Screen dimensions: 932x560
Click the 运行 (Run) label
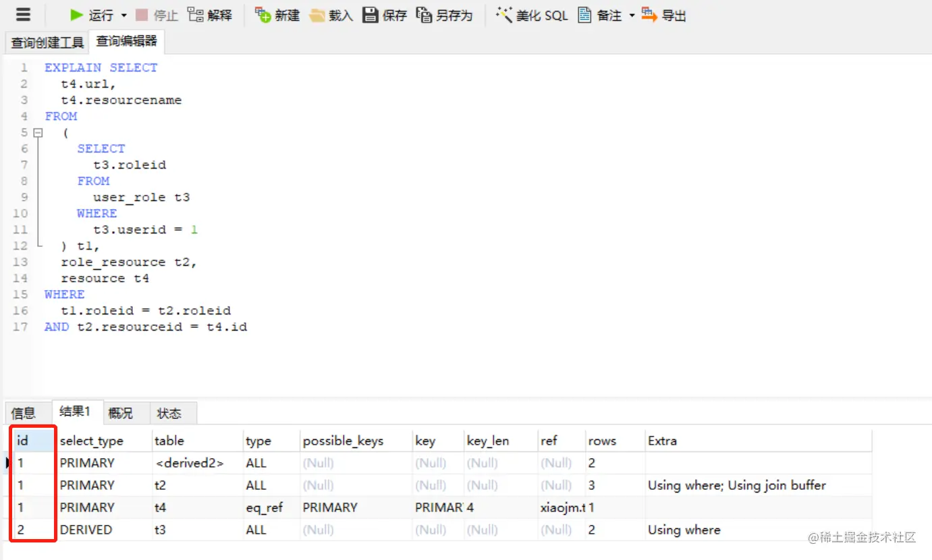coord(101,16)
